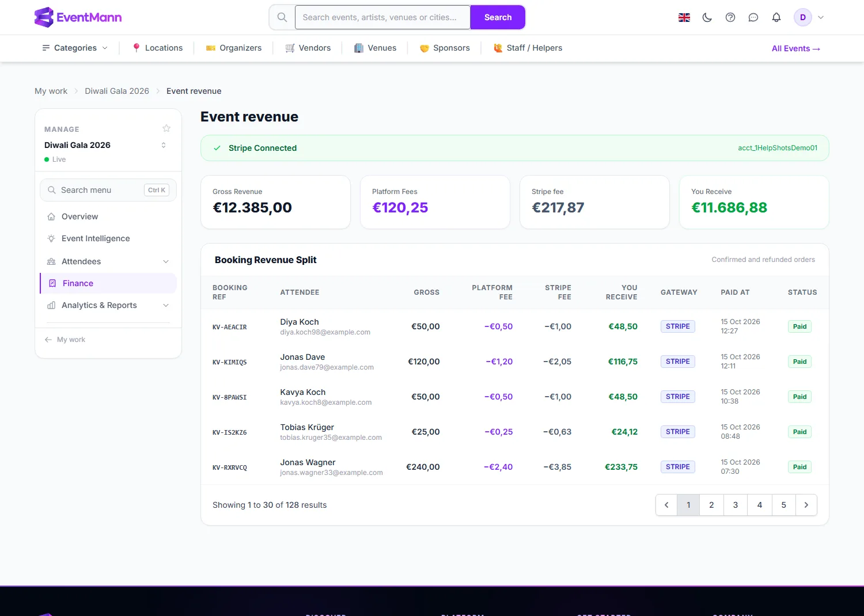864x616 pixels.
Task: Open Overview in the sidebar
Action: (108, 216)
